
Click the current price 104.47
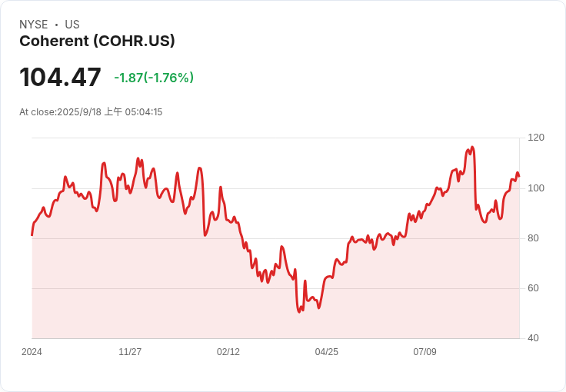[x=60, y=77]
